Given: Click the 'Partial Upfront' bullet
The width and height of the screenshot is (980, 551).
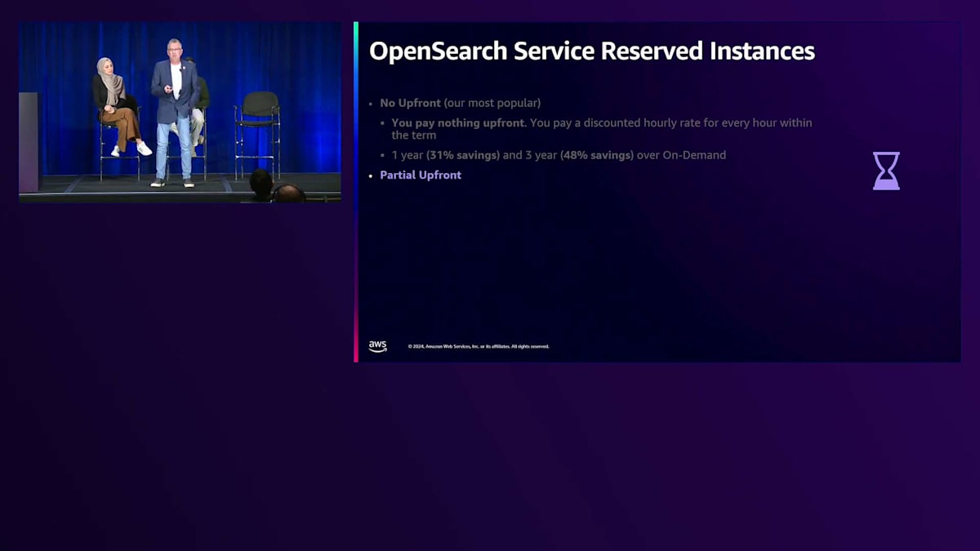Looking at the screenshot, I should [421, 175].
